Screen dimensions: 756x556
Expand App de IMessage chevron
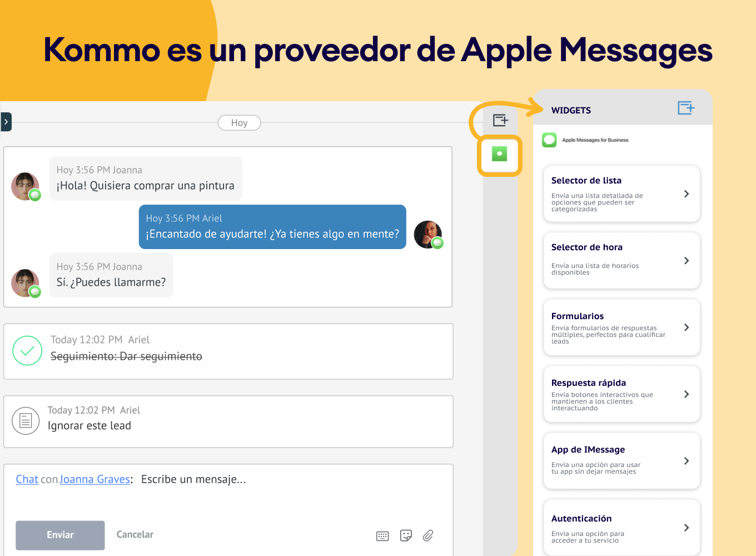(687, 460)
